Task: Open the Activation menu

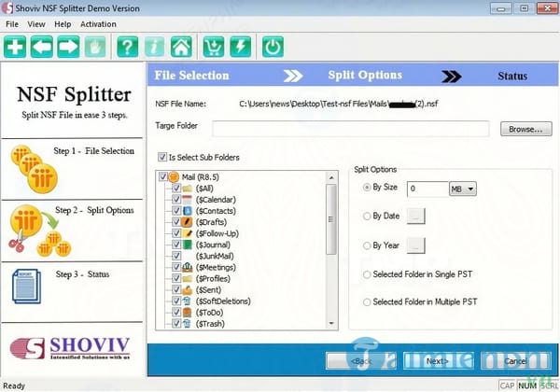Action: (98, 24)
